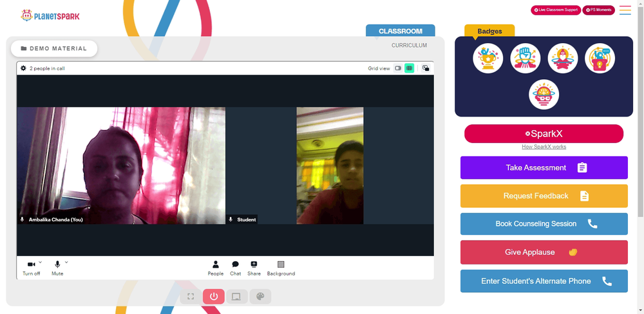The width and height of the screenshot is (644, 314).
Task: Open PS Moments button
Action: tap(598, 10)
